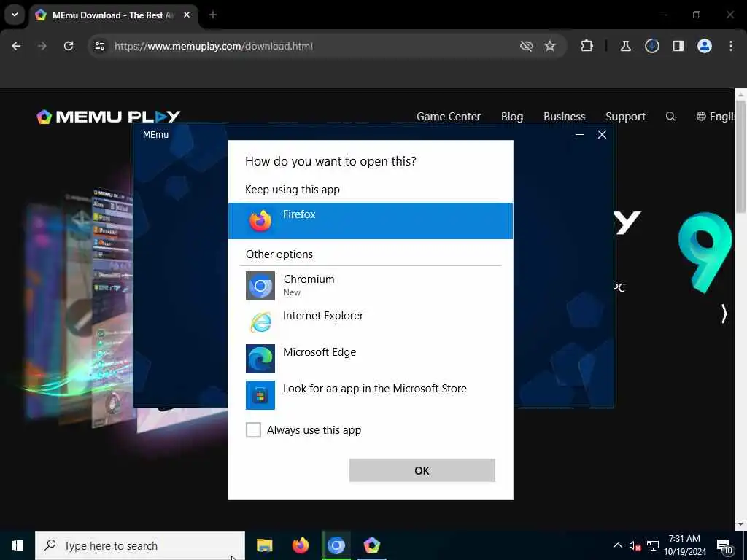
Task: Open the Chrome labs flask icon
Action: pos(626,46)
